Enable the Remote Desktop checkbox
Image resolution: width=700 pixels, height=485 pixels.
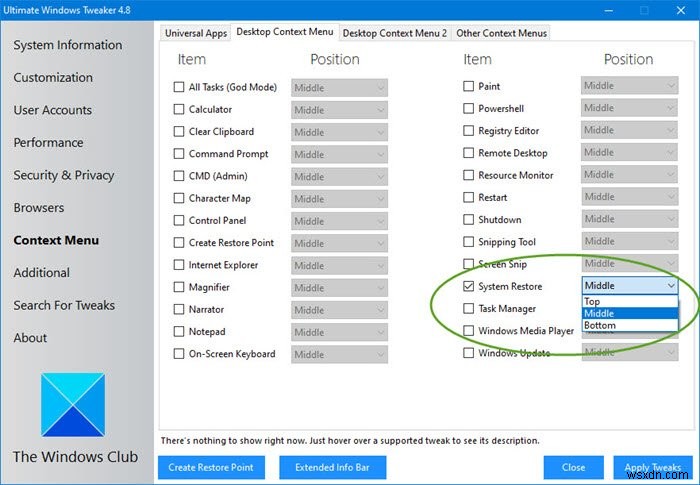click(x=468, y=153)
